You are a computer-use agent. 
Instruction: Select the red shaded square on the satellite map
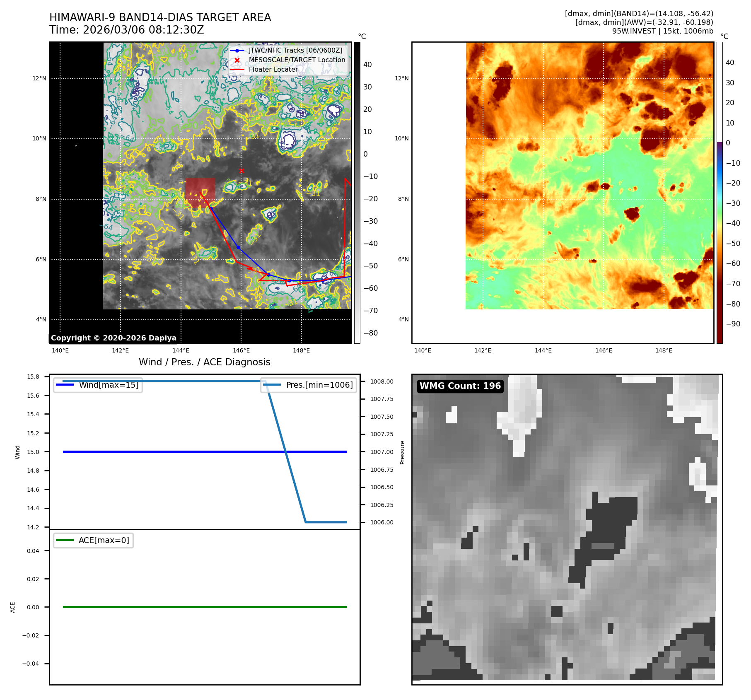click(x=200, y=192)
